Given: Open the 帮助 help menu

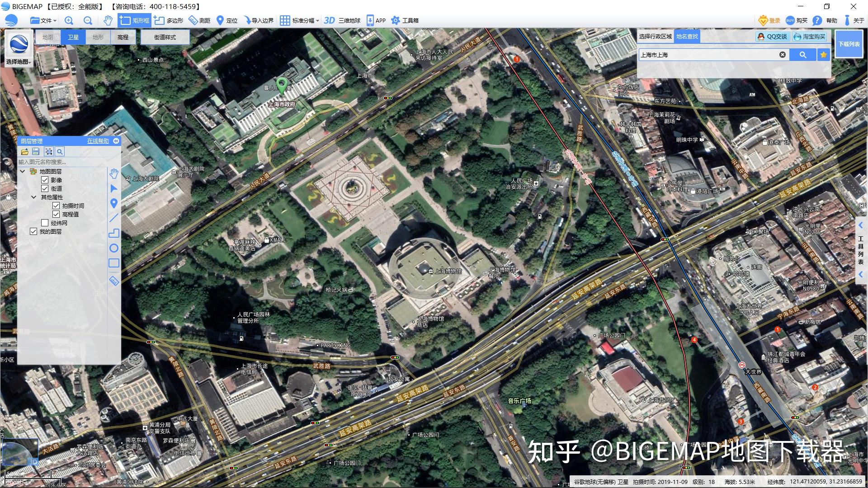Looking at the screenshot, I should click(825, 20).
